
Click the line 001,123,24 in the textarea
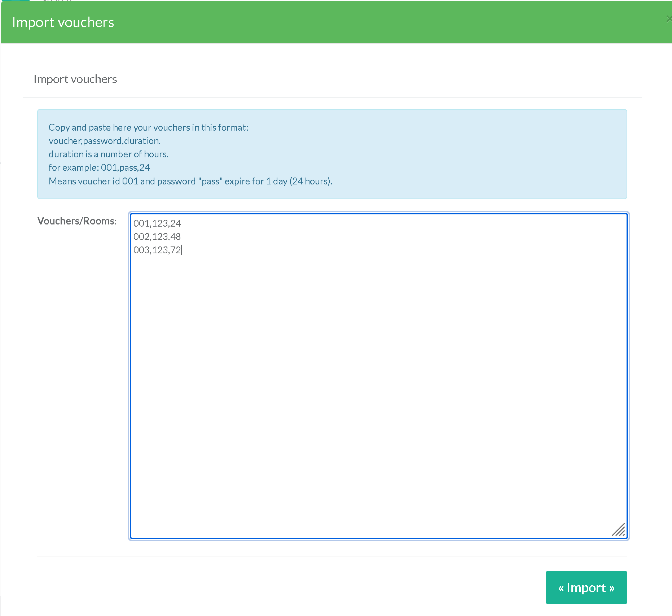click(x=157, y=223)
